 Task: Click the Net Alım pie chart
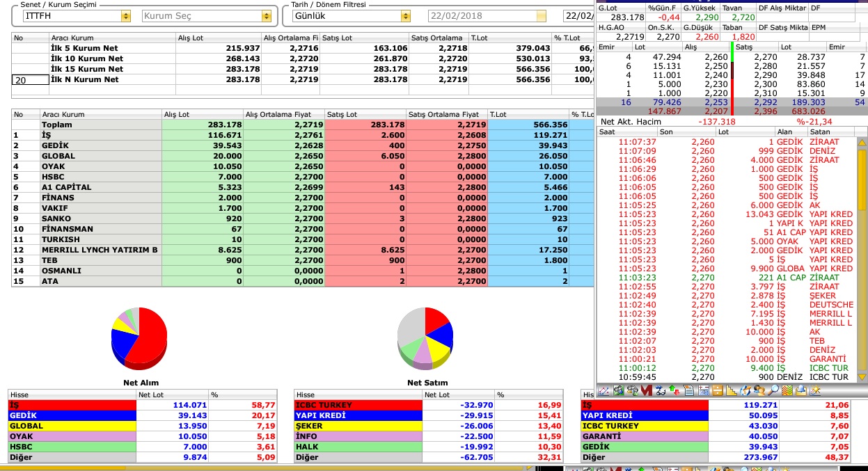point(139,337)
